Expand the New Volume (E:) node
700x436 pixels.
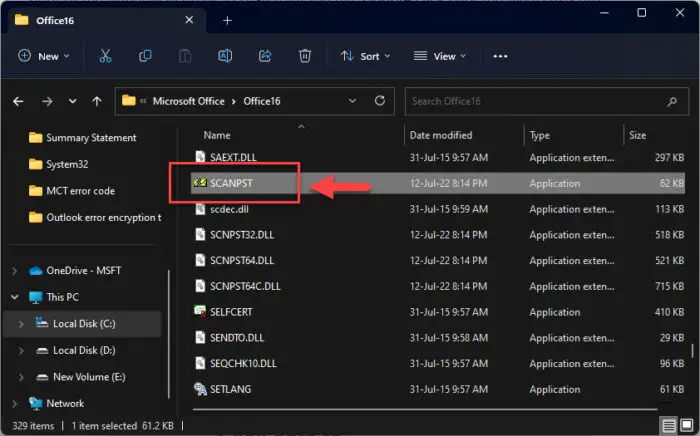click(21, 377)
